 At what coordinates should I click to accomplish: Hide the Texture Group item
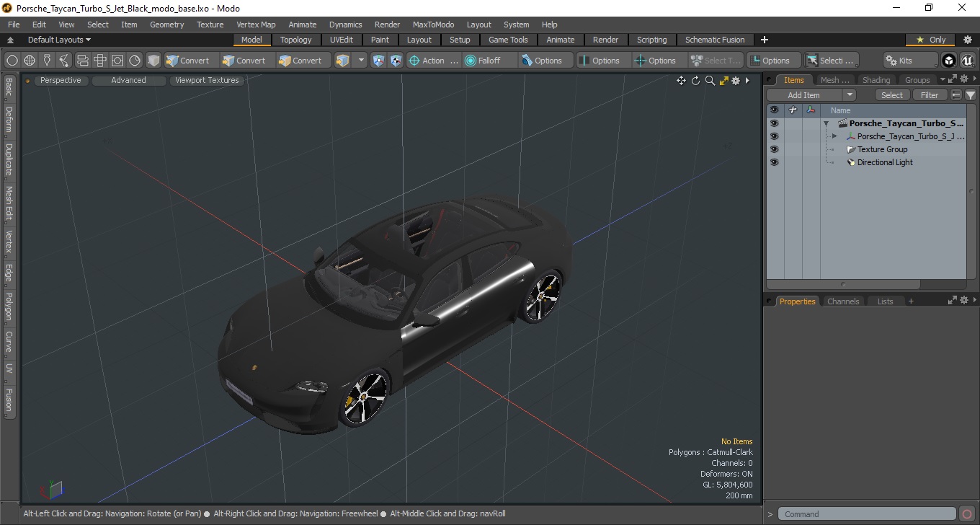point(774,149)
